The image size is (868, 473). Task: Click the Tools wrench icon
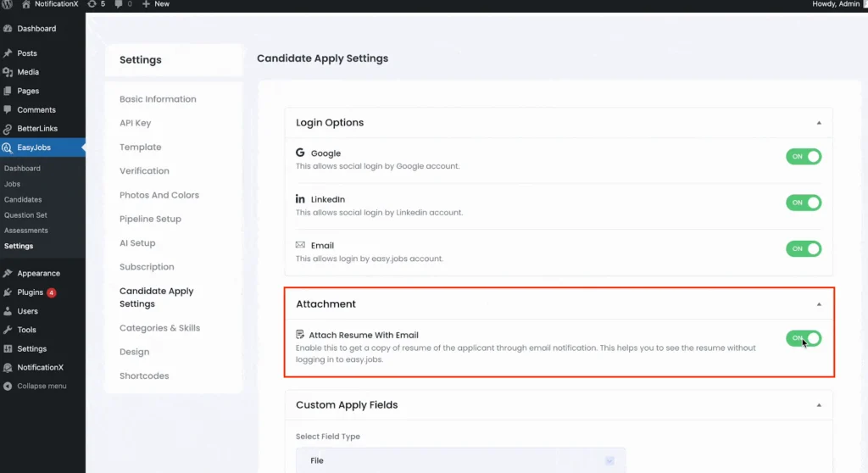coord(8,330)
